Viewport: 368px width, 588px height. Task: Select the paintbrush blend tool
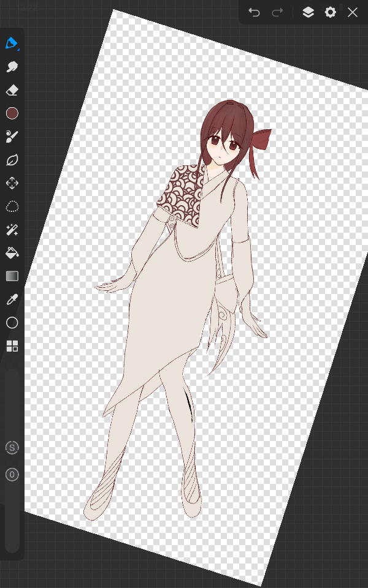click(x=12, y=137)
